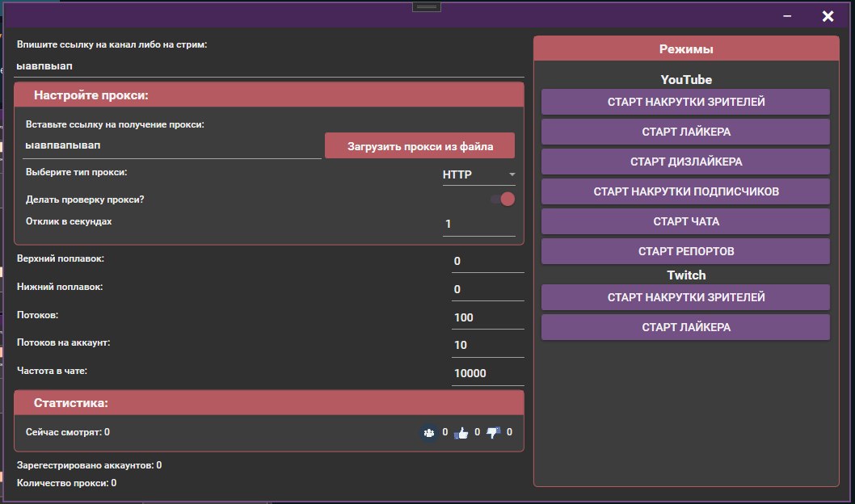Click the YouTube section label

pyautogui.click(x=686, y=79)
